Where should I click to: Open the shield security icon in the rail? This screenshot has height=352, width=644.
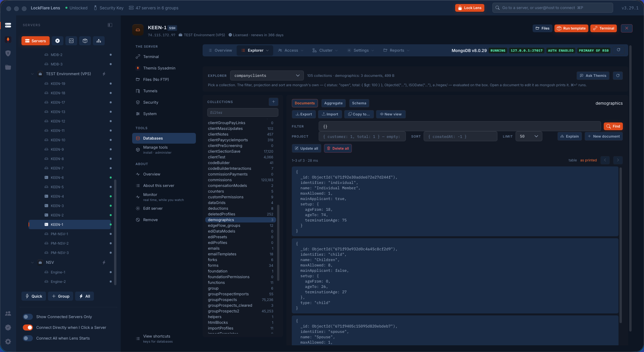pos(8,53)
